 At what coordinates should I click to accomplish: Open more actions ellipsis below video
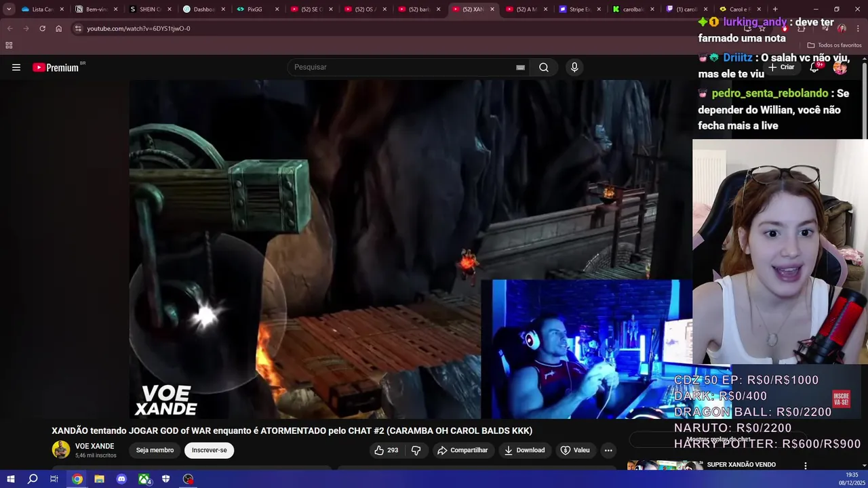click(x=608, y=450)
